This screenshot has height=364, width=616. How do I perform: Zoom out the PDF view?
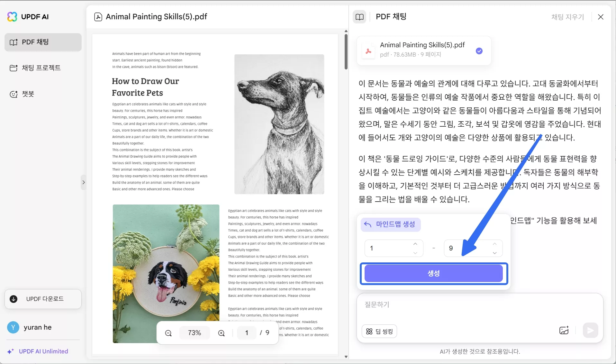point(168,333)
